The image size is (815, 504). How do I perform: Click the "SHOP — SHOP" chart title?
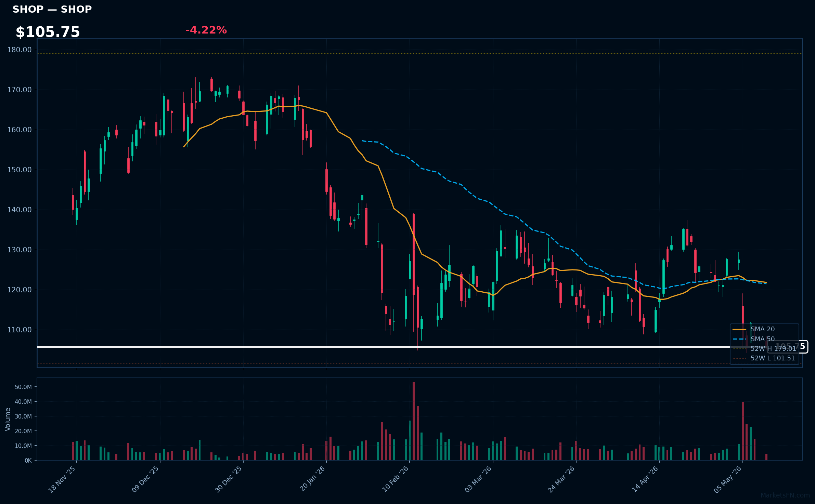tap(52, 9)
